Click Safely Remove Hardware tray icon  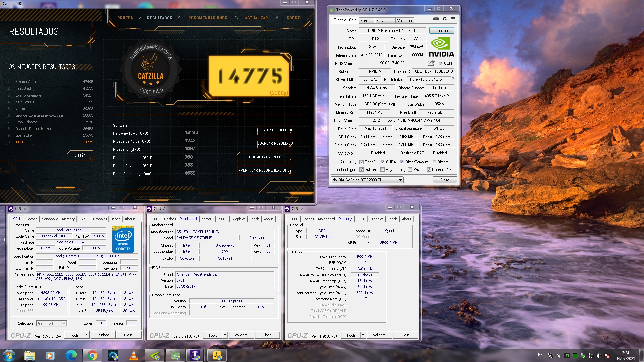(x=583, y=356)
